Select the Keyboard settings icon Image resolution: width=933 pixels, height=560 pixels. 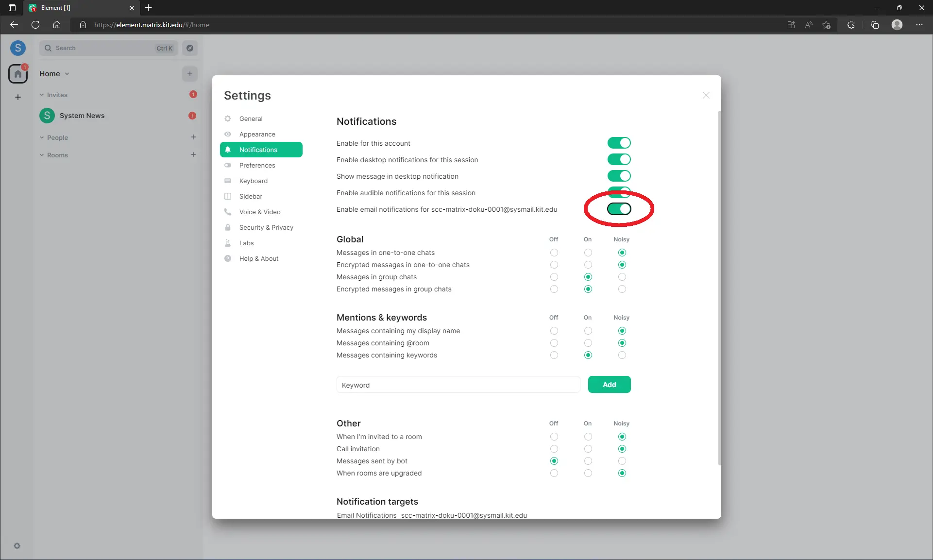pyautogui.click(x=228, y=181)
